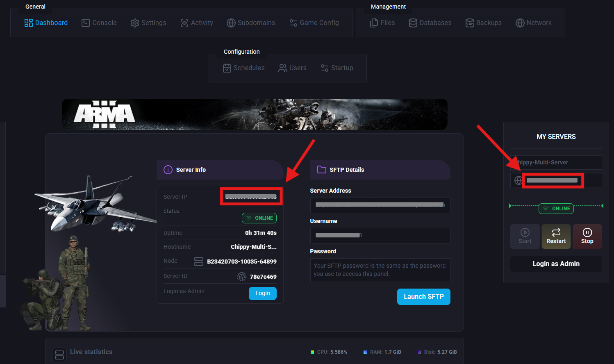Viewport: 614px width, 364px height.
Task: Click the Backups icon
Action: (x=470, y=23)
